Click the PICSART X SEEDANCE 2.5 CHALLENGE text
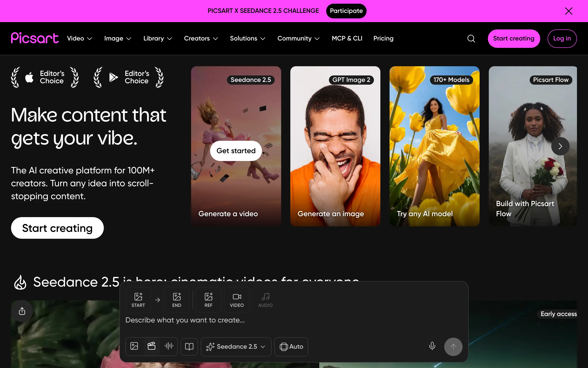Screen dimensions: 588x368 pos(263,11)
